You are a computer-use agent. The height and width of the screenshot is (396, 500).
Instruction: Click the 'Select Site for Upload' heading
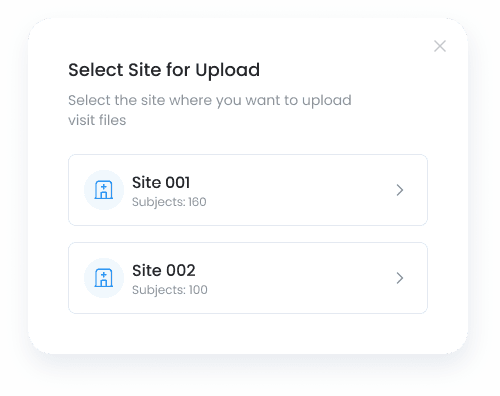point(164,70)
